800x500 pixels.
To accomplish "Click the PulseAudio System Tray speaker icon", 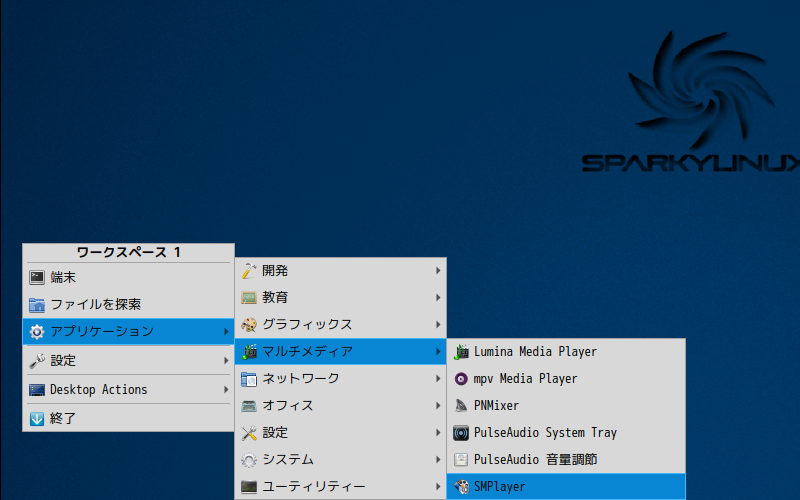I will click(x=461, y=433).
